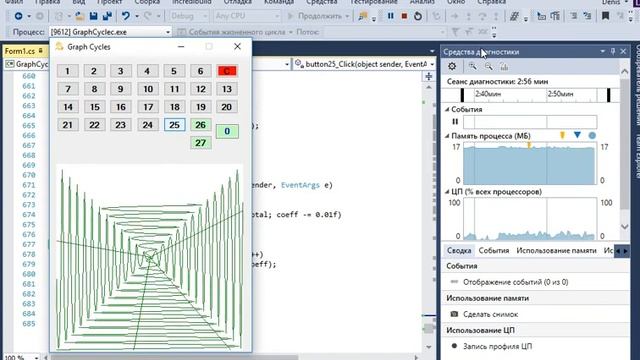The width and height of the screenshot is (640, 360).
Task: Click green button 26 in Graph Cycles
Action: [x=200, y=125]
